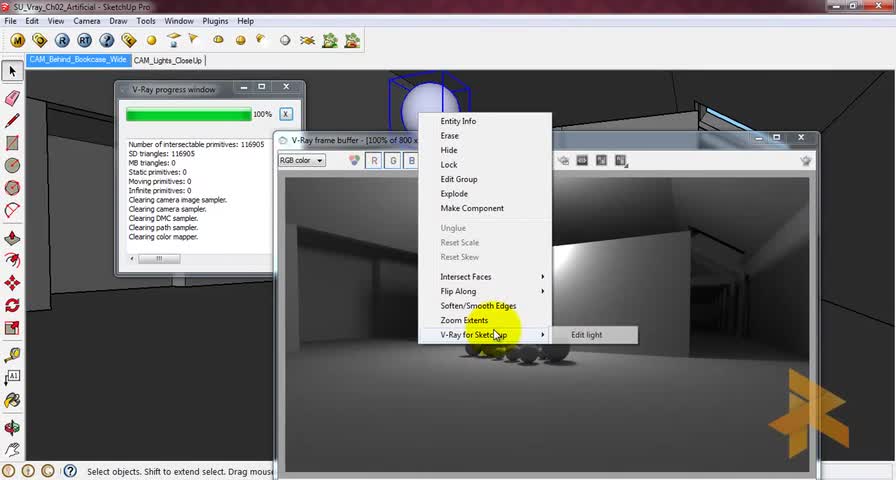
Task: Pick the Eraser tool
Action: [13, 98]
